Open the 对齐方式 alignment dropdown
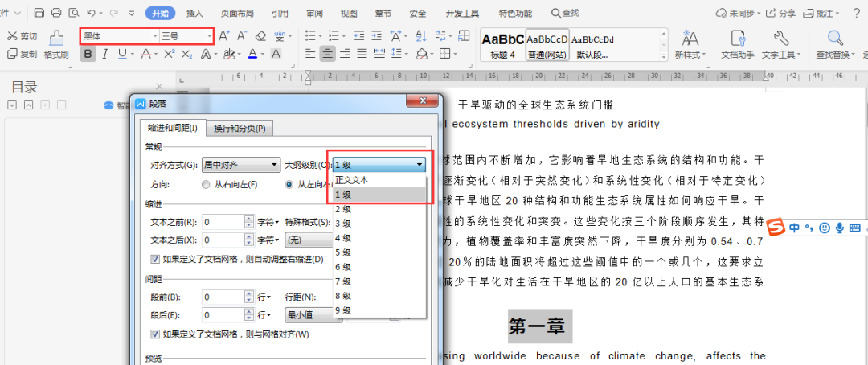The width and height of the screenshot is (868, 365). (x=240, y=165)
